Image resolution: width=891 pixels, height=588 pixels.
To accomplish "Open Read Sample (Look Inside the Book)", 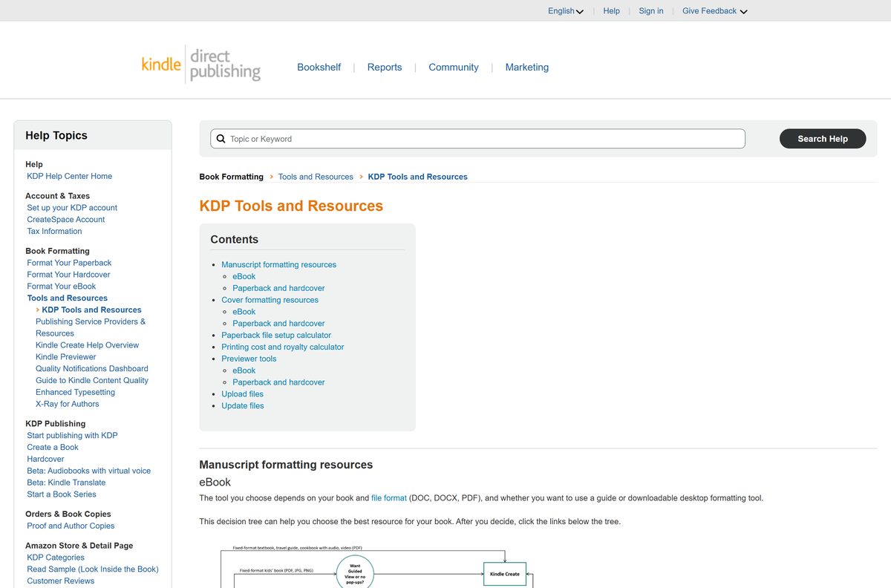I will pyautogui.click(x=93, y=569).
